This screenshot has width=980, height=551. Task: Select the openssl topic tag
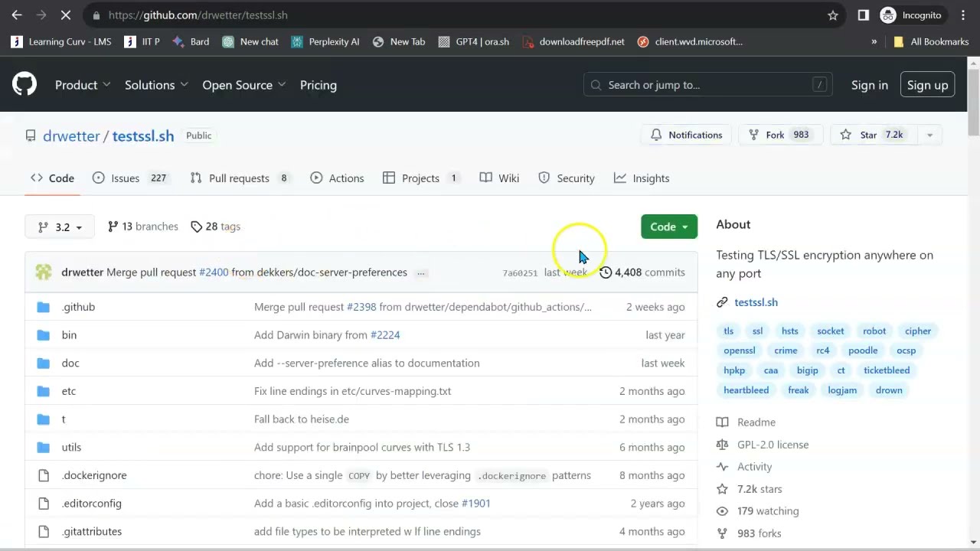740,350
